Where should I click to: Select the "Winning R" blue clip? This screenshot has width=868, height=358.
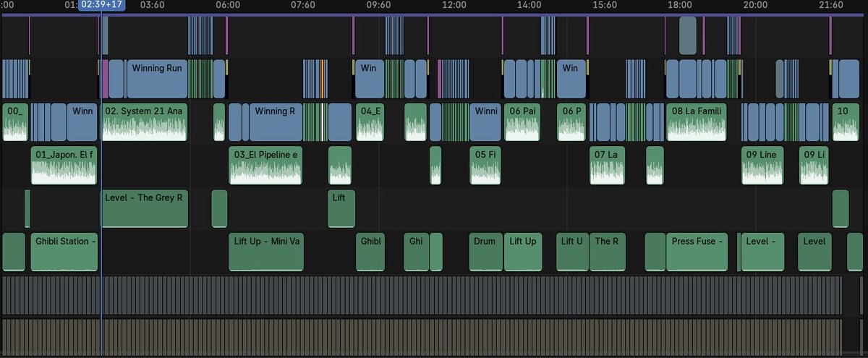point(276,122)
